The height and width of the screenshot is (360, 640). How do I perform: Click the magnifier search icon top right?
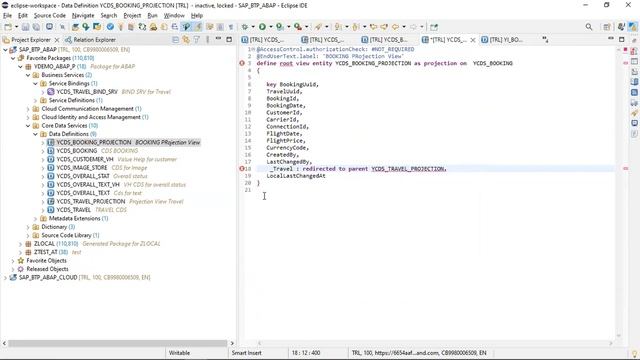(x=589, y=27)
